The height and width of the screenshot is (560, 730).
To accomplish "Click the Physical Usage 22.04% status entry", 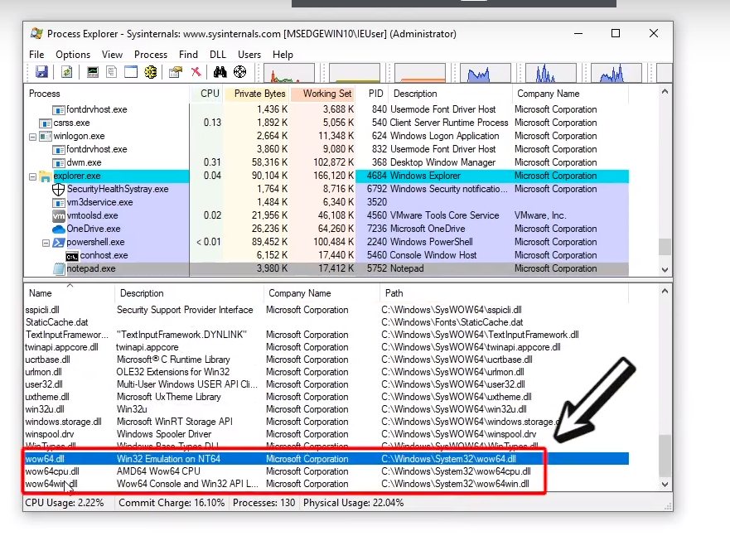I will click(x=354, y=503).
